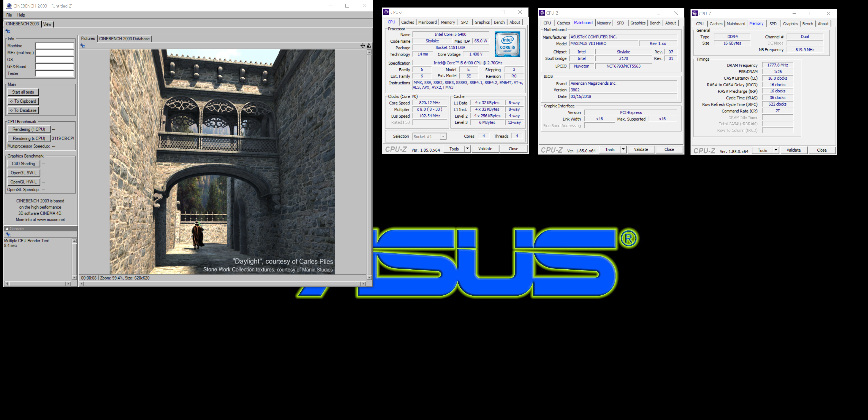Click the move cross icon in the picture panel
The width and height of the screenshot is (868, 420).
363,46
